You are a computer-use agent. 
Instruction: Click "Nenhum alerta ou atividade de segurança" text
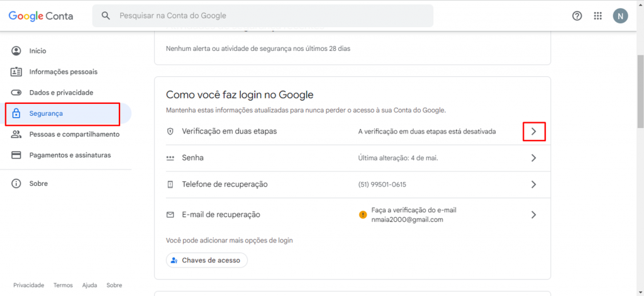point(258,48)
